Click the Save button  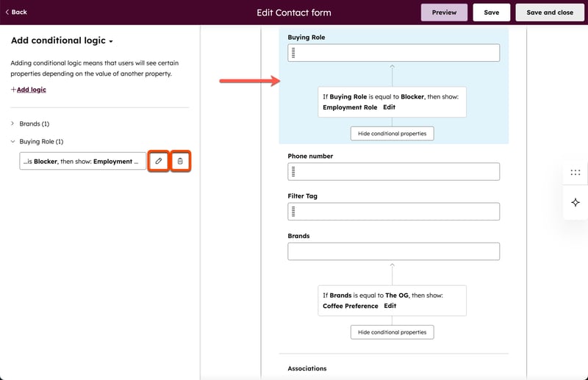tap(491, 12)
